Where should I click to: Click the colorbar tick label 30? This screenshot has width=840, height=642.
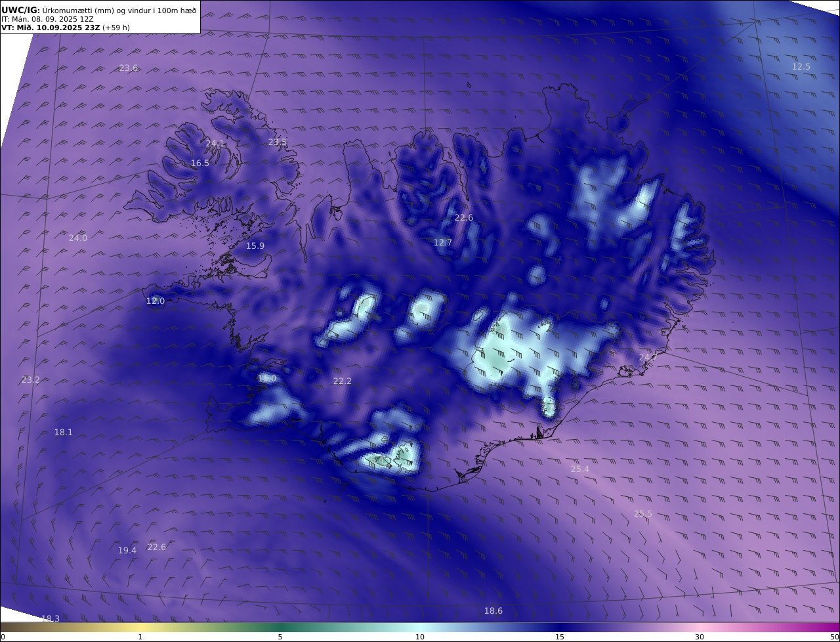click(x=700, y=637)
